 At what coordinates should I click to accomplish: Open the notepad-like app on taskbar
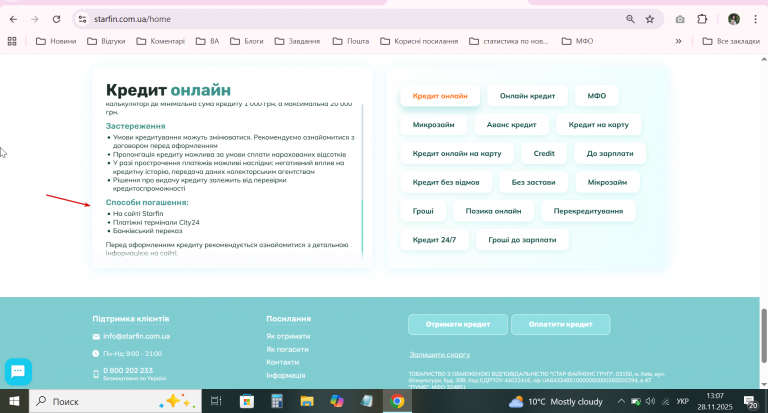(367, 401)
